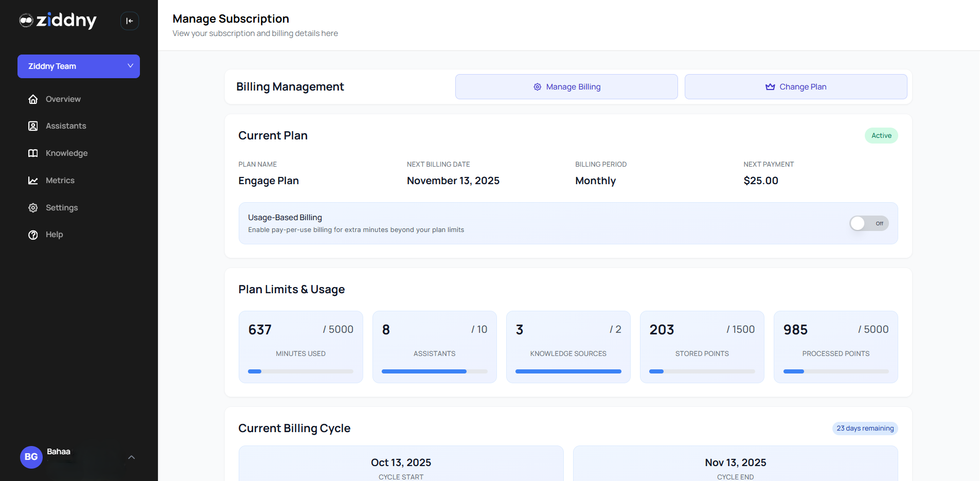This screenshot has height=481, width=980.
Task: Enable Usage-Based Billing
Action: [x=868, y=223]
